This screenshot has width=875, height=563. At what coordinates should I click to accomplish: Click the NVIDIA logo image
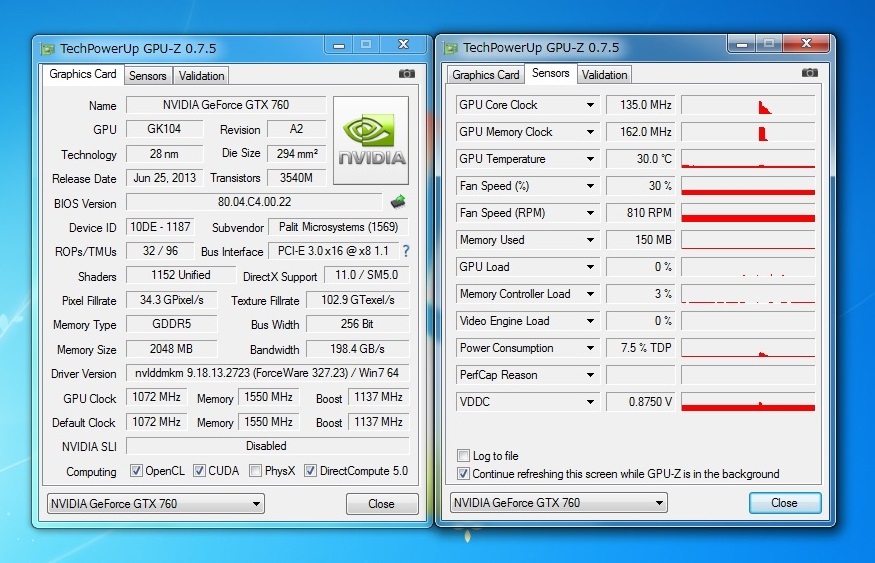(x=371, y=141)
